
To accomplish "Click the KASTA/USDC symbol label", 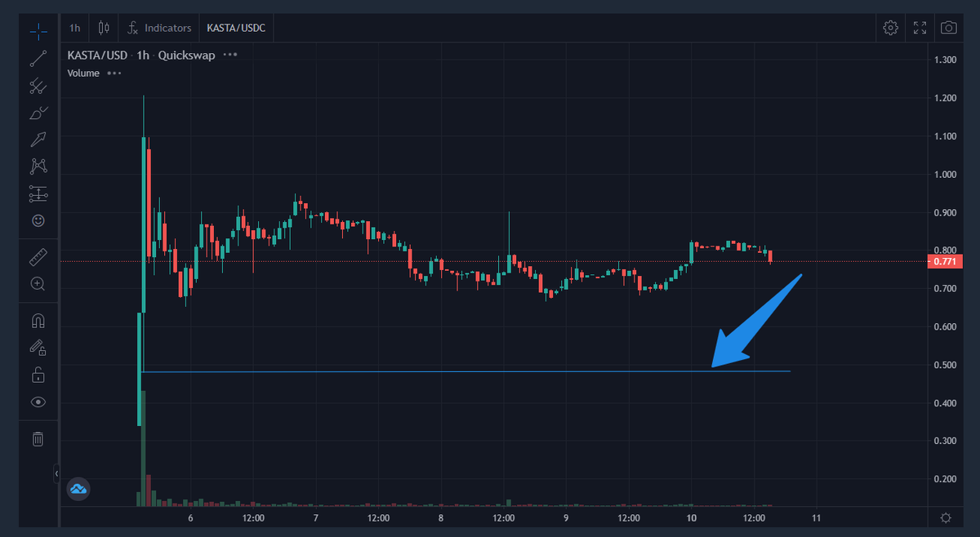I will [x=235, y=28].
